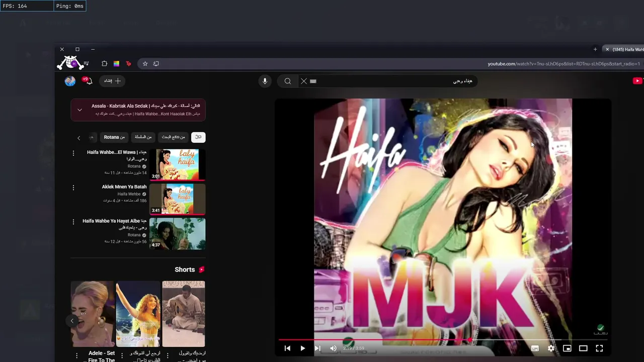
Task: Open on-screen keyboard icon in search
Action: pos(313,81)
